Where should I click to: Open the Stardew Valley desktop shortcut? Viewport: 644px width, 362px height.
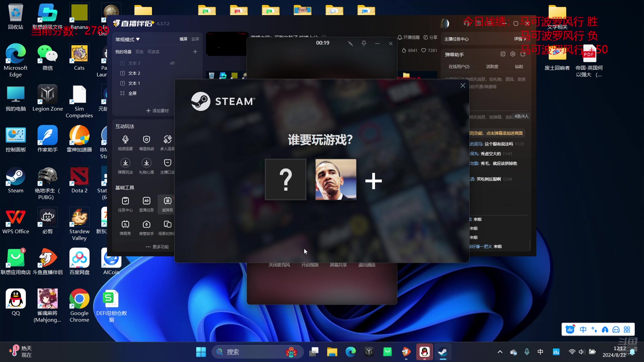click(x=79, y=224)
